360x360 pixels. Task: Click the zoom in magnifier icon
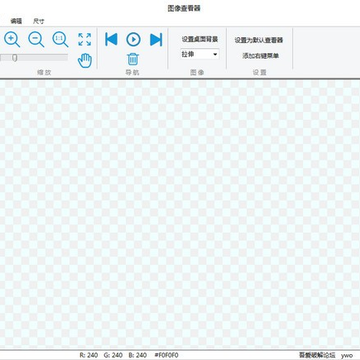[x=12, y=39]
